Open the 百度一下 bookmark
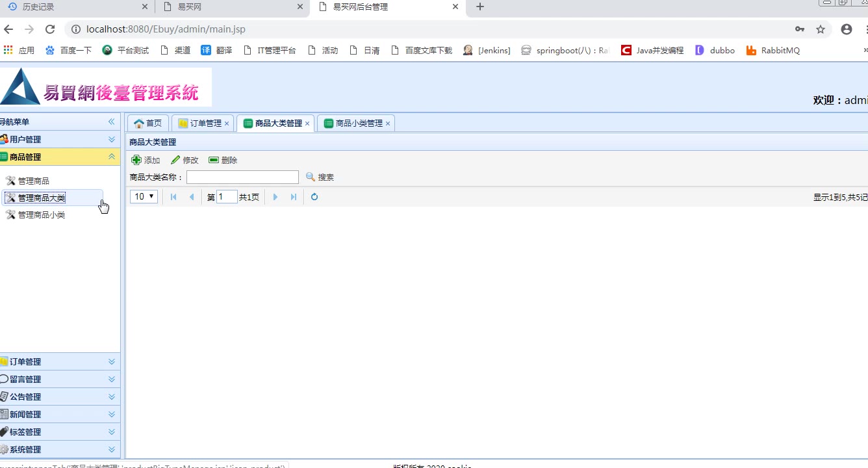The width and height of the screenshot is (868, 468). pyautogui.click(x=68, y=50)
